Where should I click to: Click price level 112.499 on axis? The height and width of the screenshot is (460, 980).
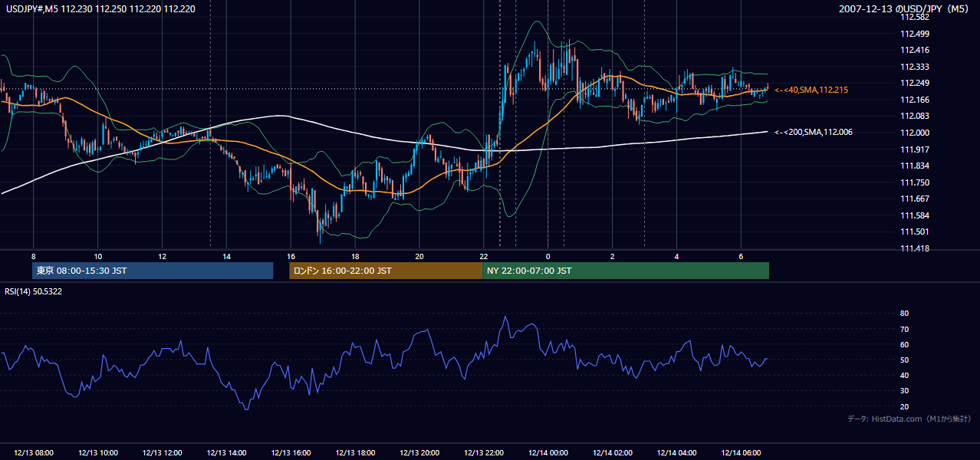[916, 34]
